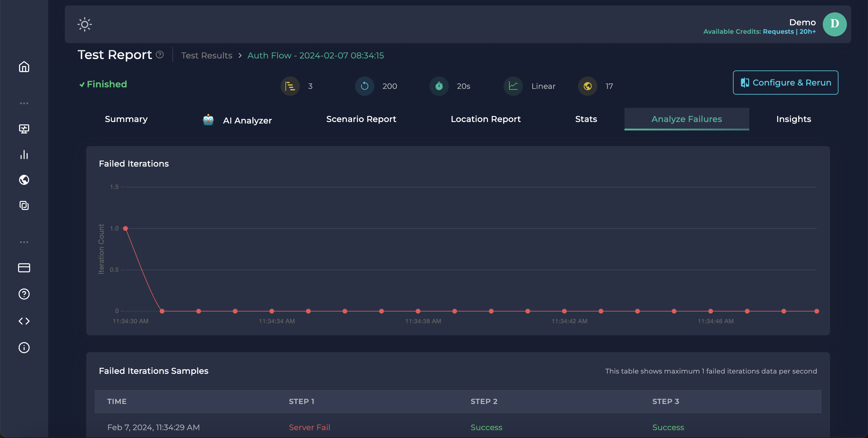Open the bar chart reports icon

tap(24, 155)
